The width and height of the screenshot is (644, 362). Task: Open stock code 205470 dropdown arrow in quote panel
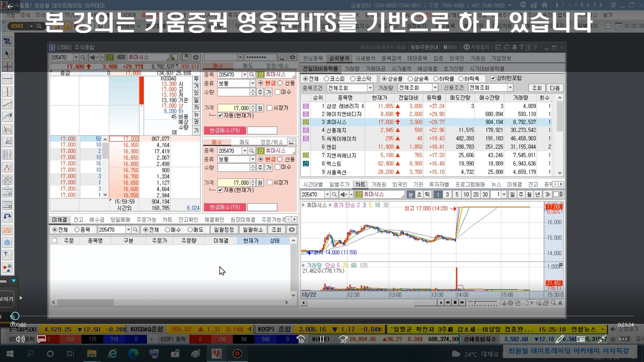click(x=76, y=58)
